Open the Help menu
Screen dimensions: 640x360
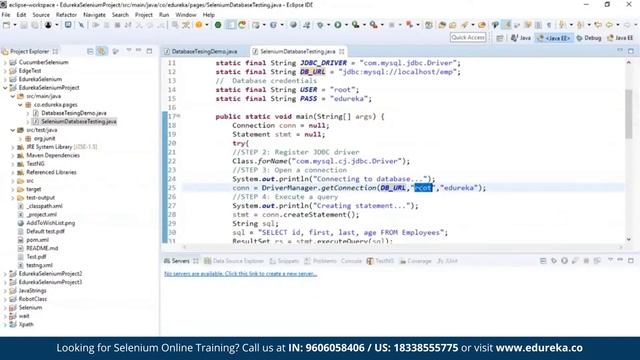[x=209, y=15]
